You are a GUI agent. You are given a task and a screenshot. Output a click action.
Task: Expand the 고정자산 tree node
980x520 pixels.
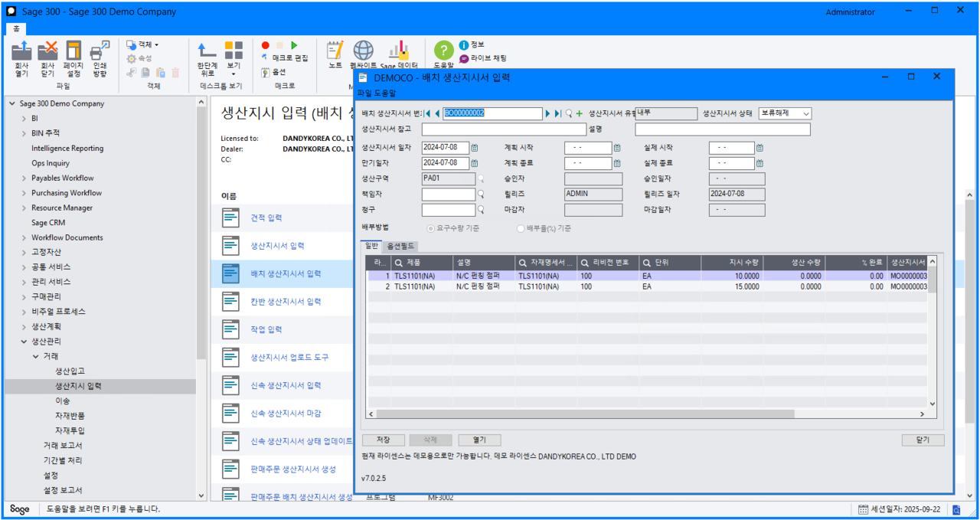pos(24,252)
